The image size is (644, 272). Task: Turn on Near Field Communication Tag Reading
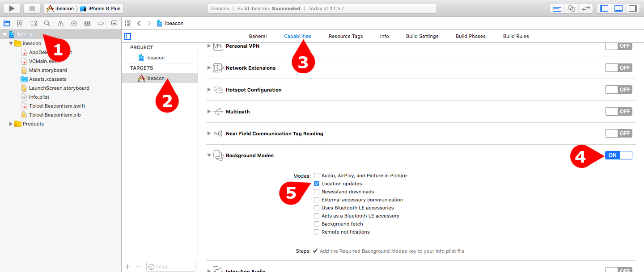pos(619,134)
